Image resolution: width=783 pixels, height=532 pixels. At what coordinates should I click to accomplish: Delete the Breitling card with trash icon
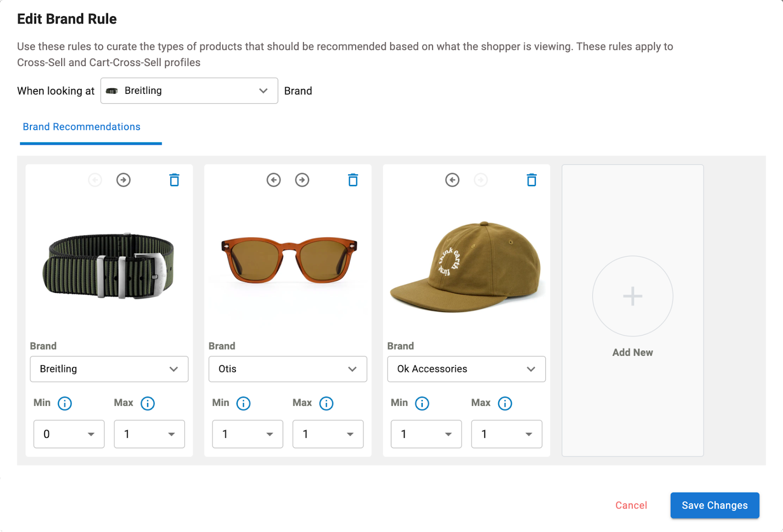(x=174, y=180)
